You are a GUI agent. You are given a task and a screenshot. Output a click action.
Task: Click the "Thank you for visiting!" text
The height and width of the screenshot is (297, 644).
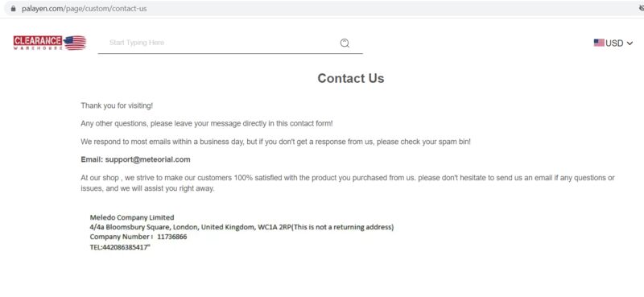tap(117, 105)
